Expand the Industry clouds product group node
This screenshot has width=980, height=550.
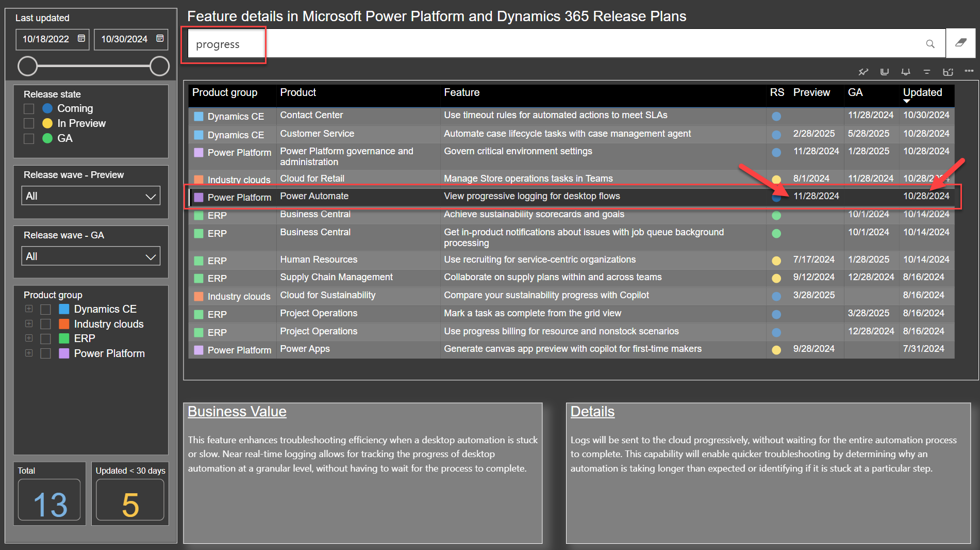coord(29,323)
